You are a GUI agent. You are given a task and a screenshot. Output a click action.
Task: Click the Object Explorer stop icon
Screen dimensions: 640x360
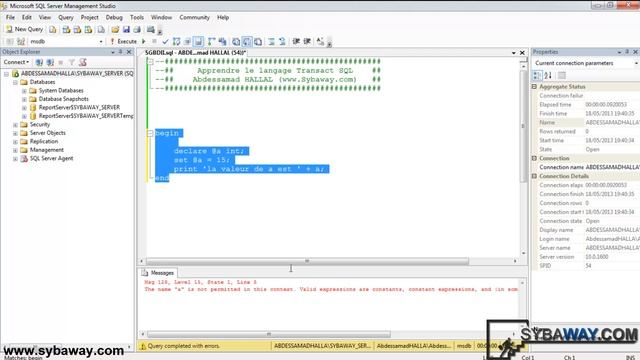click(61, 62)
